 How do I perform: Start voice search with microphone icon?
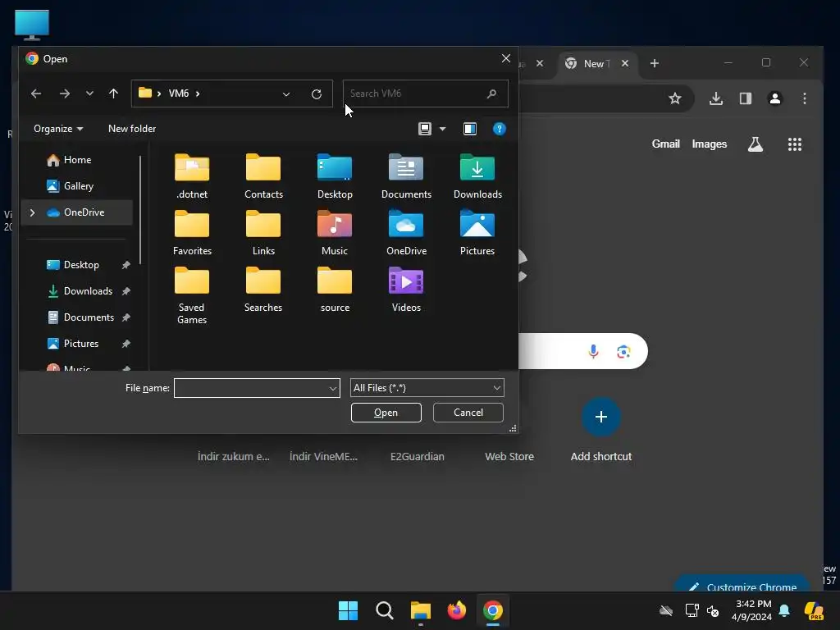(593, 351)
